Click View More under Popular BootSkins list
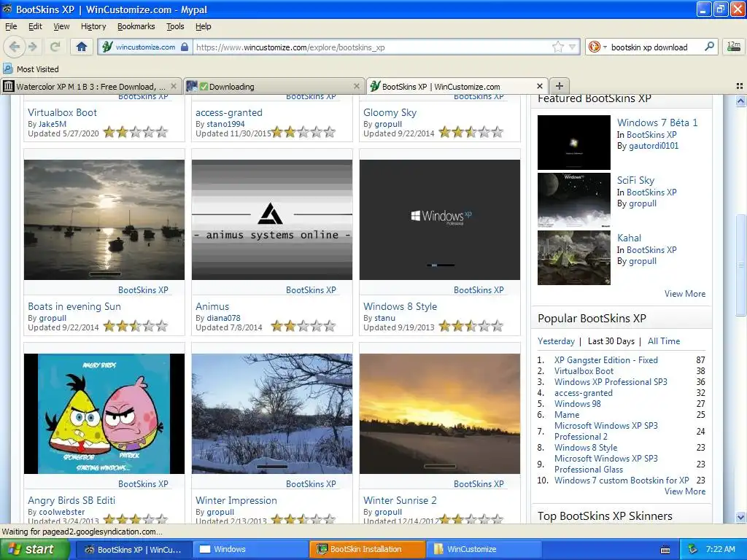 click(x=684, y=491)
